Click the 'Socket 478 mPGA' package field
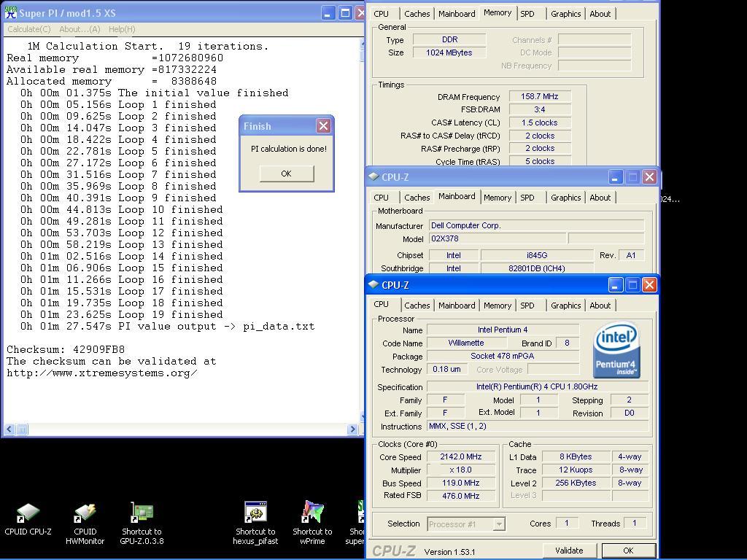The width and height of the screenshot is (747, 560). point(503,356)
